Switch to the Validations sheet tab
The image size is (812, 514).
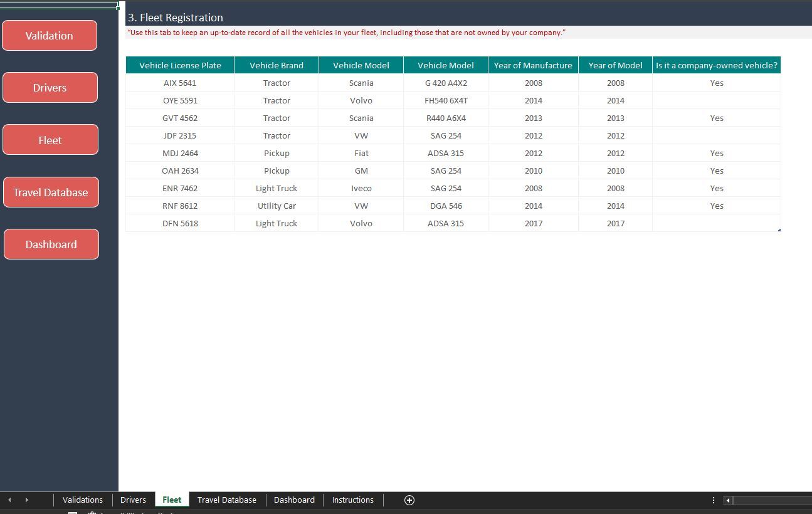click(82, 500)
